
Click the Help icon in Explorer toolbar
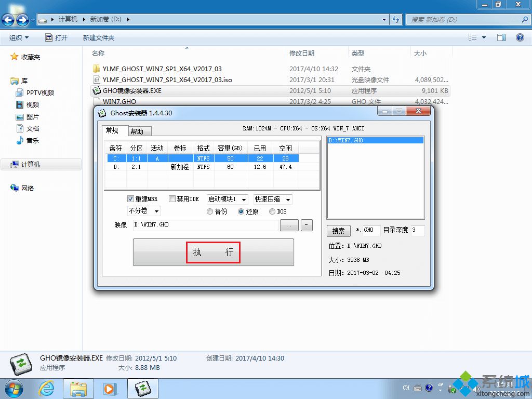coord(520,37)
